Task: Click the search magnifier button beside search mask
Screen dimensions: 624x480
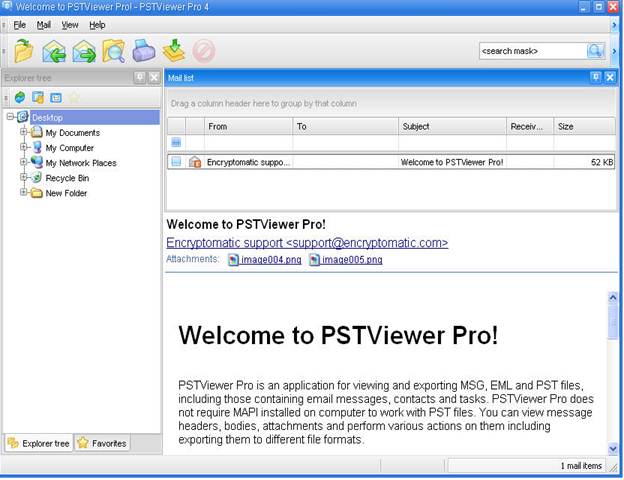Action: (x=595, y=51)
